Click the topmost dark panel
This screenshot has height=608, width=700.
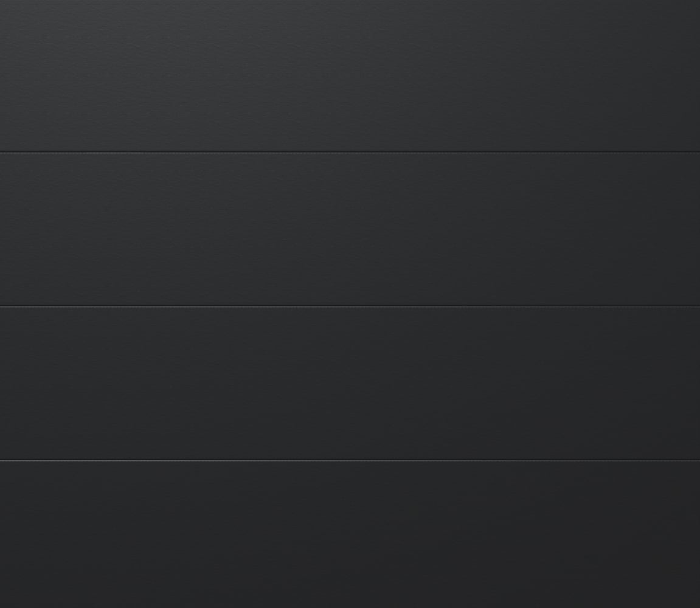click(x=350, y=75)
